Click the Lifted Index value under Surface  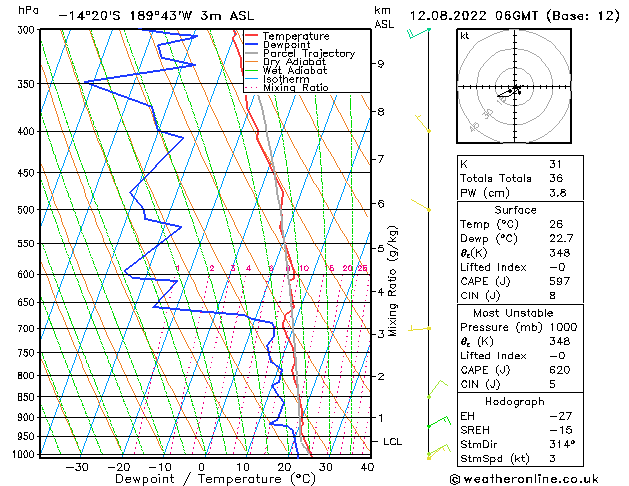coord(557,267)
